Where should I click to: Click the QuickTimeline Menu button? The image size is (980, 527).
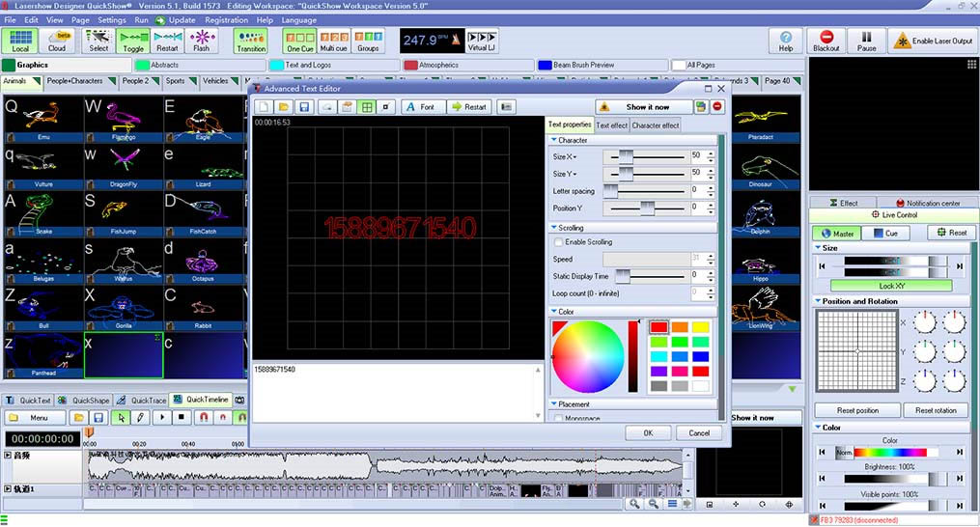(35, 417)
